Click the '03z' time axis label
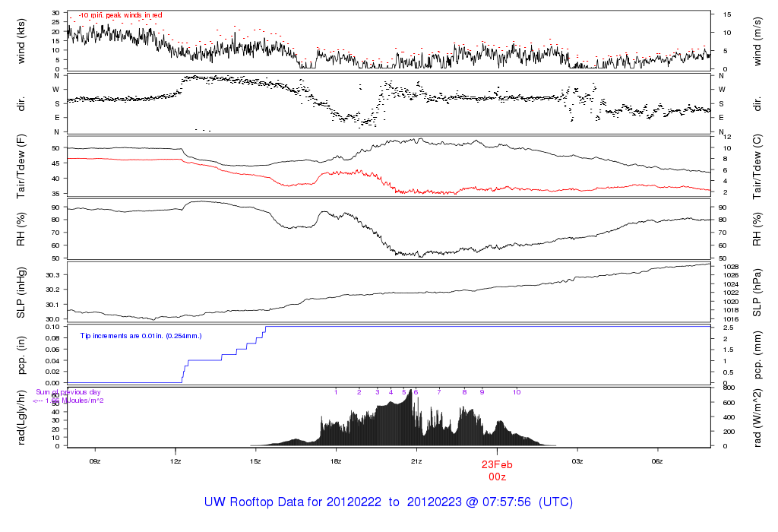The image size is (778, 532). pos(577,461)
